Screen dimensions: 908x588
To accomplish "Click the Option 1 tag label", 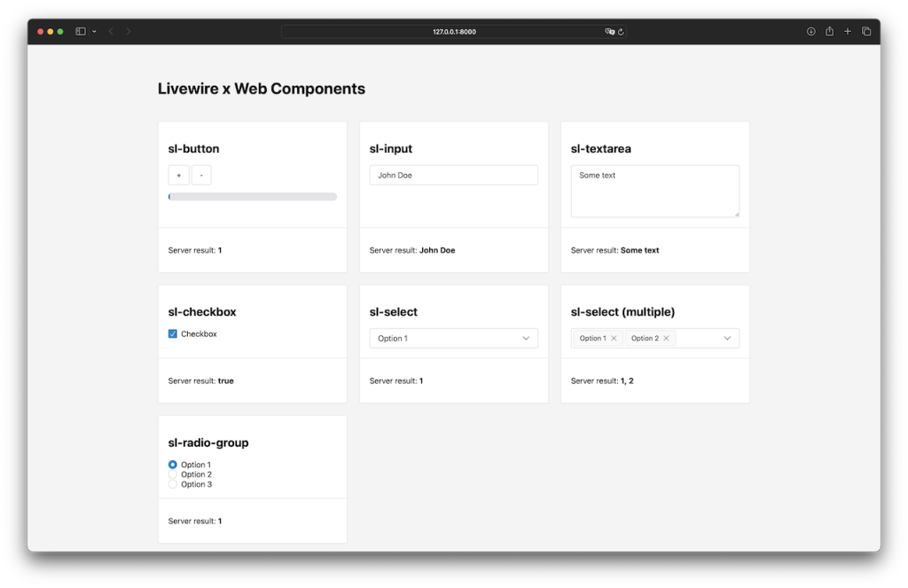I will click(593, 338).
